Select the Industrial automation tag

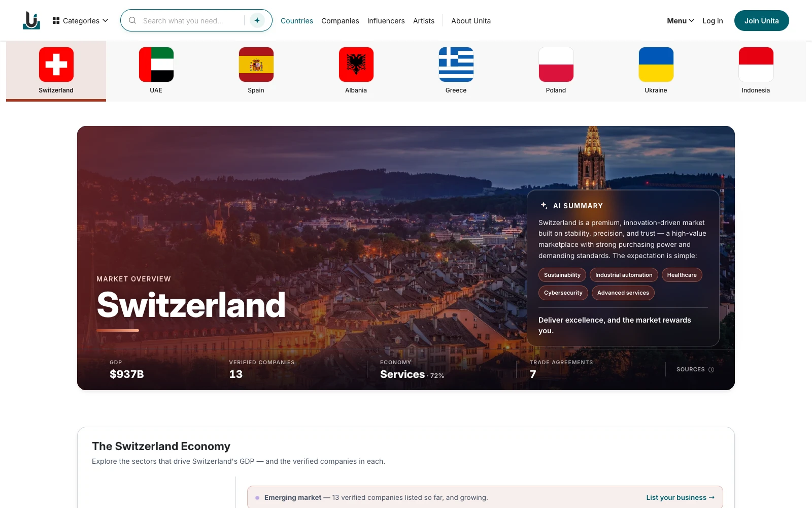coord(624,275)
